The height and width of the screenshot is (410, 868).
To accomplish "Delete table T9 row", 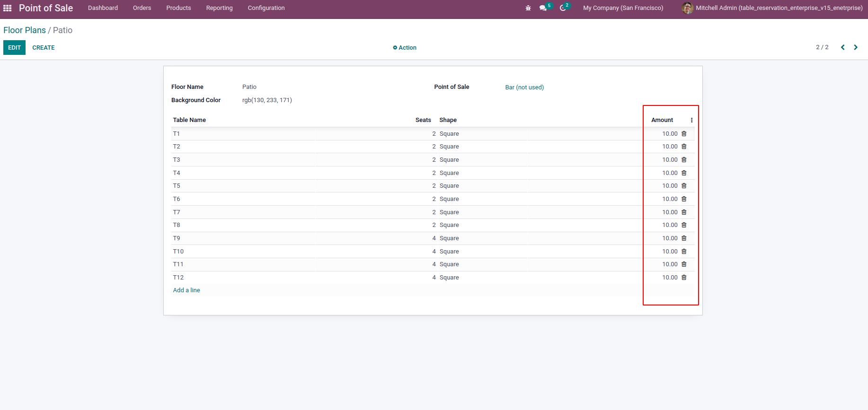I will 684,238.
